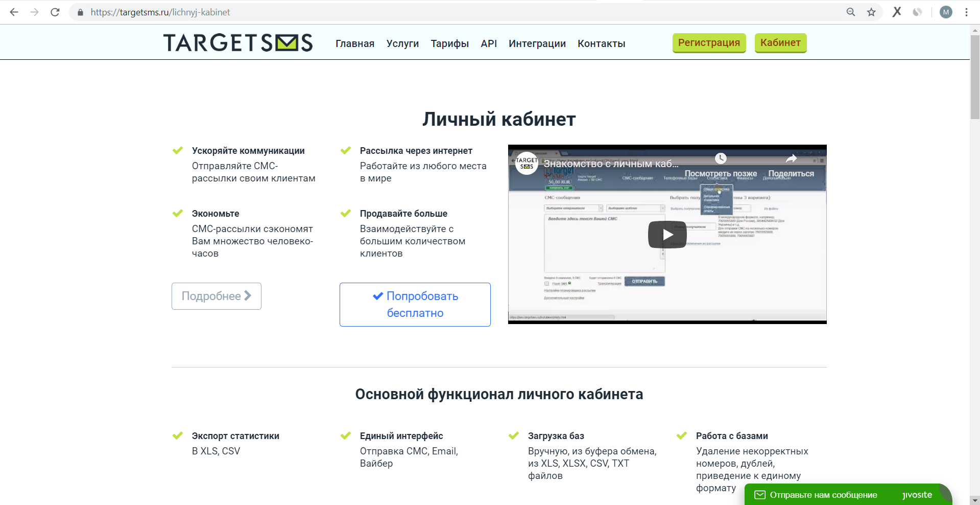980x505 pixels.
Task: Click 'Отправка СМС, Email, Вайбер' text
Action: pos(409,457)
